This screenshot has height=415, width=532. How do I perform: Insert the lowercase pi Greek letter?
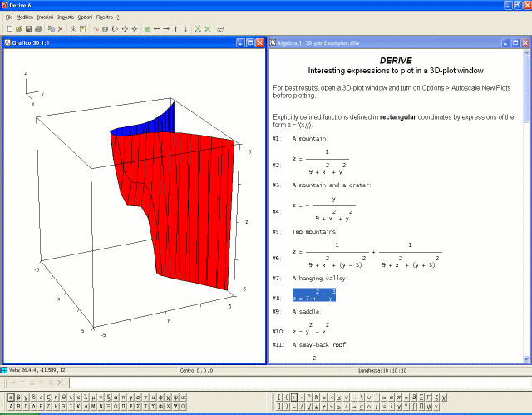tap(123, 397)
